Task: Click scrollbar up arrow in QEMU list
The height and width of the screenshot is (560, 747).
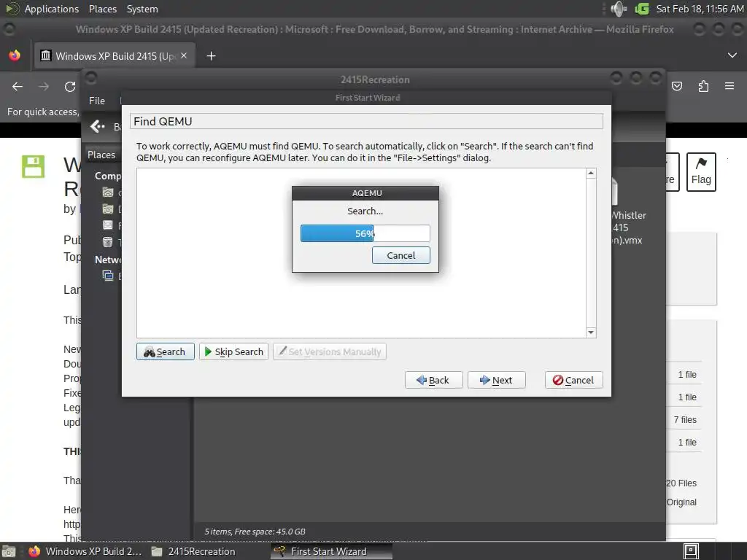Action: [x=591, y=174]
